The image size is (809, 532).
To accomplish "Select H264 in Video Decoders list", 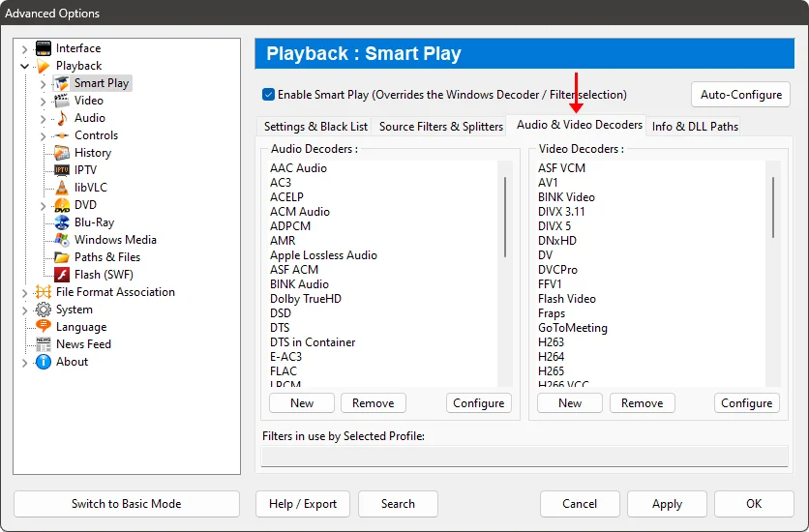I will [551, 357].
